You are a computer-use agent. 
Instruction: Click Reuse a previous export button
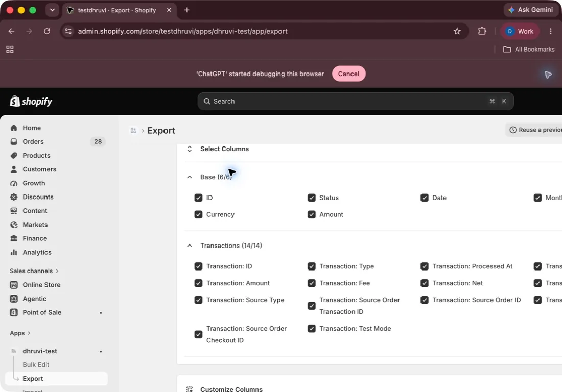534,130
